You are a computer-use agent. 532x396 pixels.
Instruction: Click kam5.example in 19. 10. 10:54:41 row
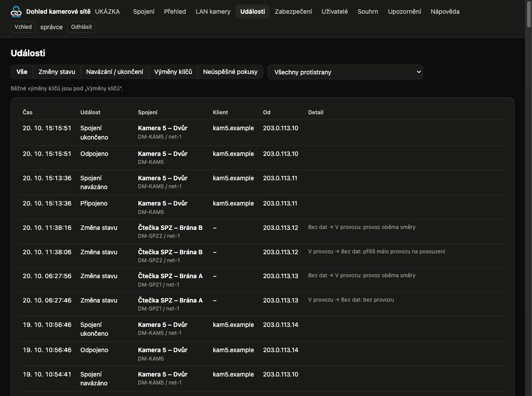point(233,374)
